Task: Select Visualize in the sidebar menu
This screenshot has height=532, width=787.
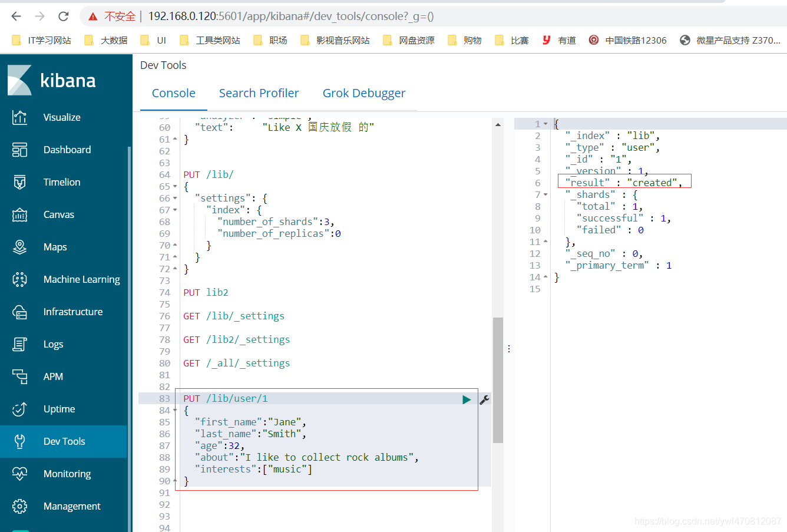Action: [62, 117]
